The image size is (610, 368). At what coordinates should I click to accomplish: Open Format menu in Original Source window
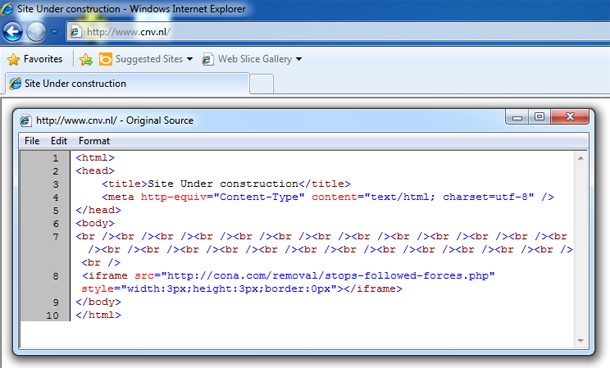tap(94, 141)
